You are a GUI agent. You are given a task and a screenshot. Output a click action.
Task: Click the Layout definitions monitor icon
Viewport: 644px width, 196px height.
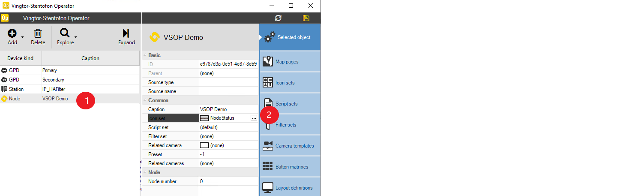tap(268, 187)
